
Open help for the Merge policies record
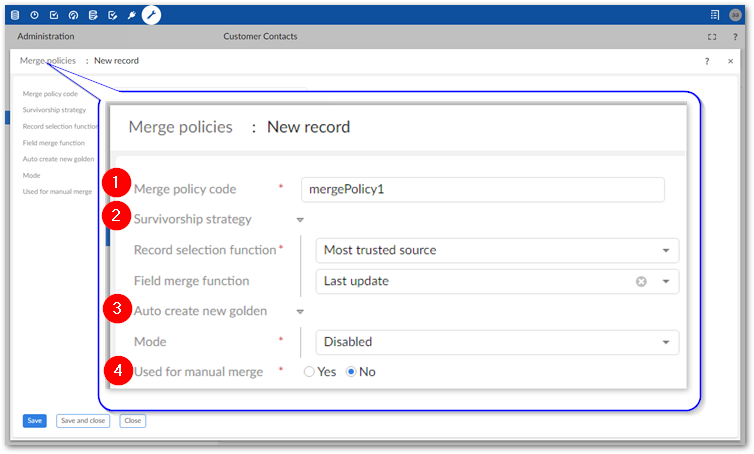707,61
